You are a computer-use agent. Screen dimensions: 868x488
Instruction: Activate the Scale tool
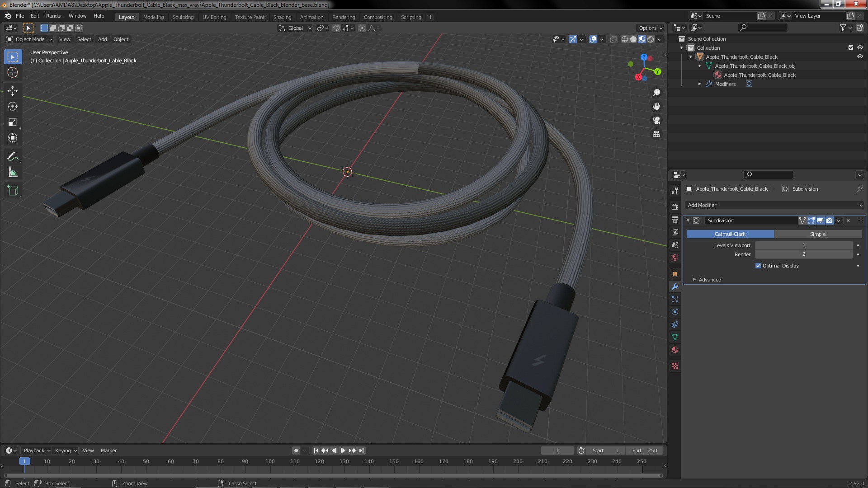[13, 122]
